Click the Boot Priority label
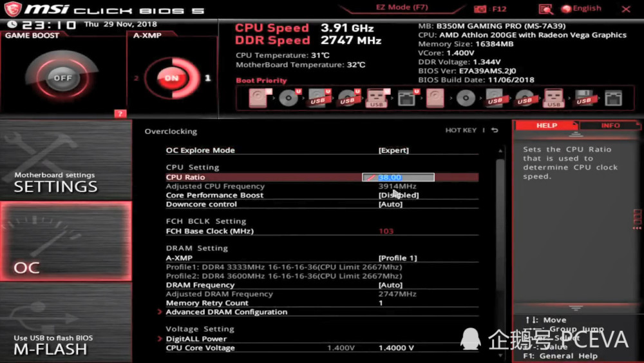This screenshot has width=644, height=363. [261, 81]
